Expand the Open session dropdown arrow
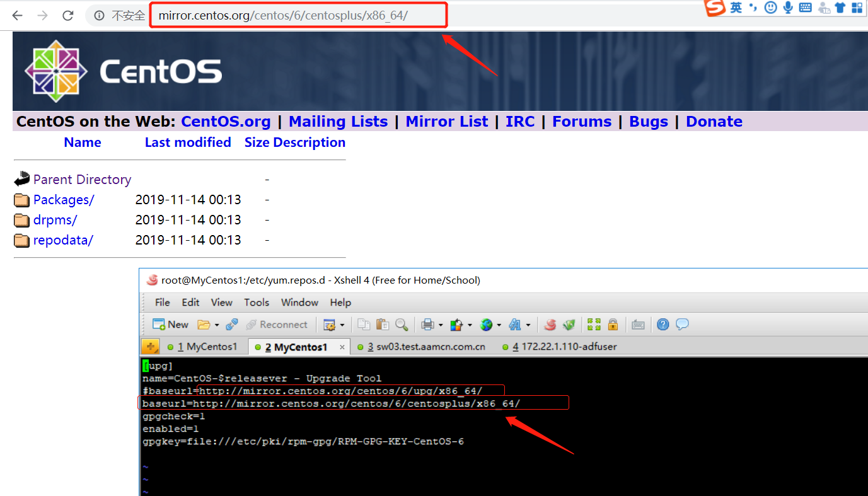 (216, 325)
